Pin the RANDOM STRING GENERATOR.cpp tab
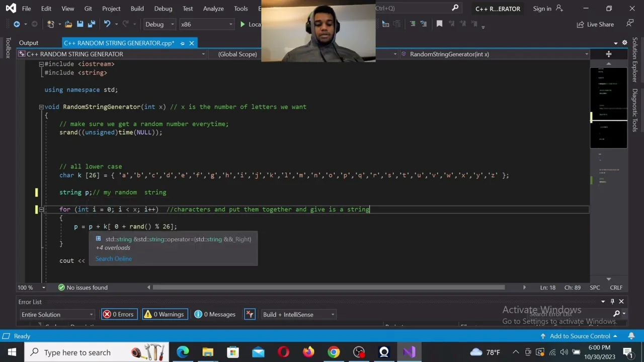644x362 pixels. pyautogui.click(x=182, y=43)
